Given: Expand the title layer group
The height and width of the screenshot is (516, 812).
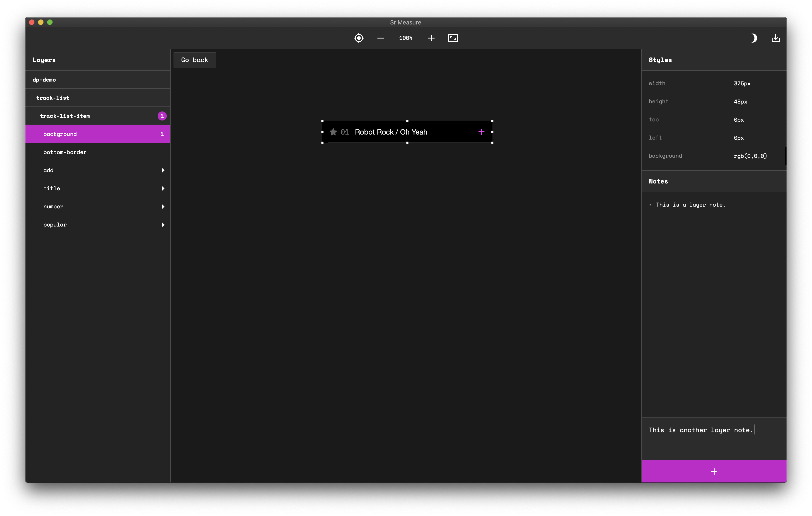Looking at the screenshot, I should (x=163, y=188).
